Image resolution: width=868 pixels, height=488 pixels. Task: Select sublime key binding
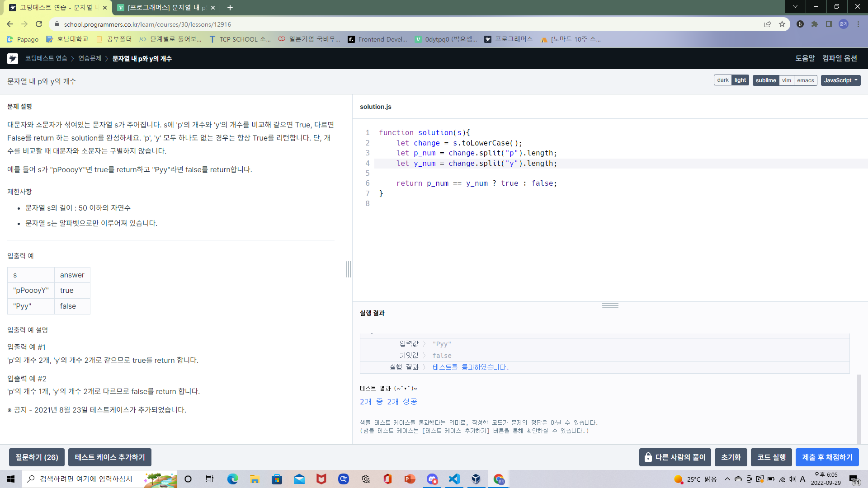(766, 80)
